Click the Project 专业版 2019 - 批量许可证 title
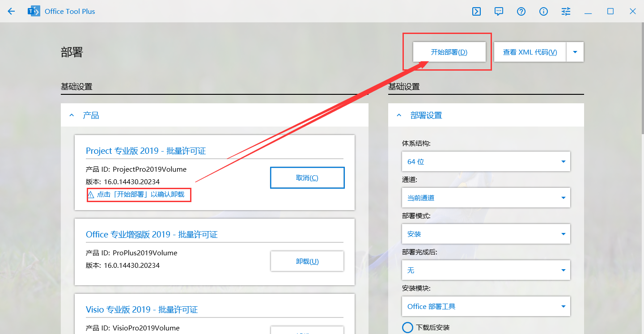Viewport: 644px width, 334px height. tap(146, 151)
